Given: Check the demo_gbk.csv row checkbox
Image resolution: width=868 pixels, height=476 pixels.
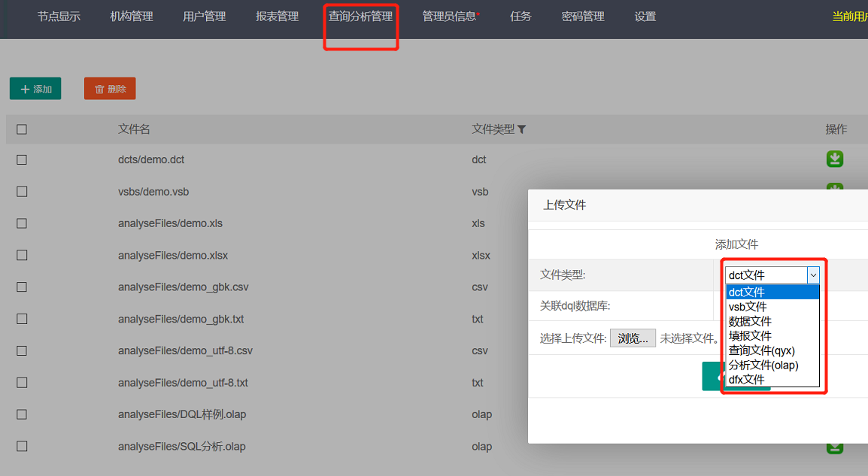Looking at the screenshot, I should pyautogui.click(x=22, y=287).
